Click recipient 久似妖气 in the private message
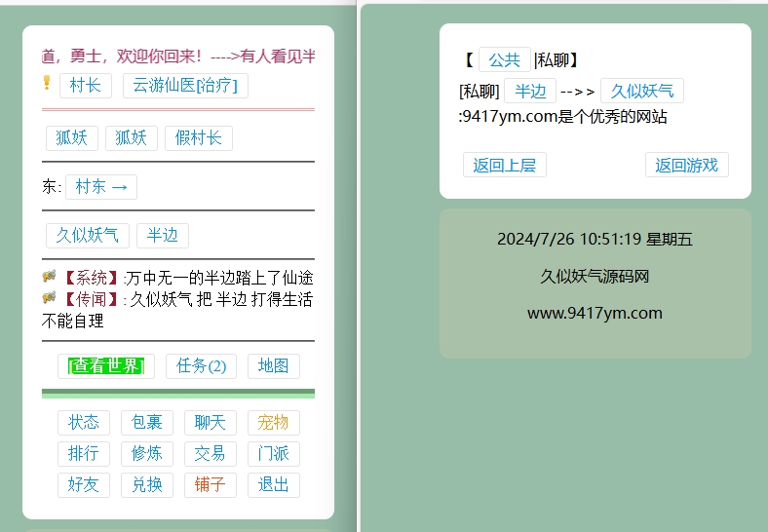Viewport: 768px width, 532px height. point(642,92)
